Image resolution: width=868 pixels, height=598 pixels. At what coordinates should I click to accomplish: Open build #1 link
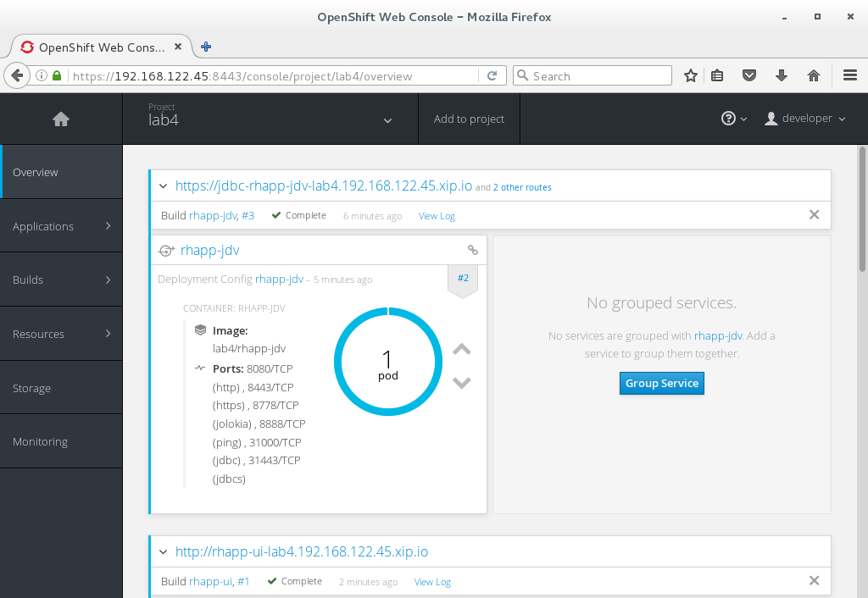pyautogui.click(x=243, y=581)
